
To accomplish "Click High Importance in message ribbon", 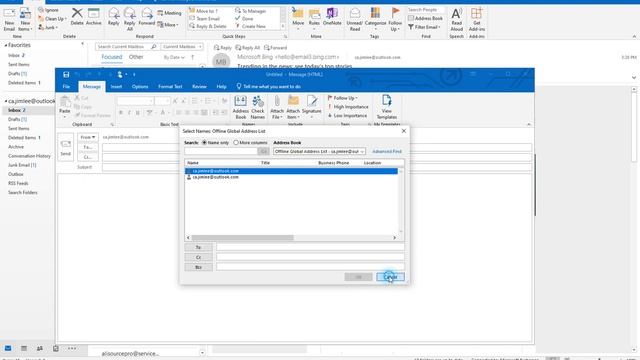I will (x=348, y=107).
